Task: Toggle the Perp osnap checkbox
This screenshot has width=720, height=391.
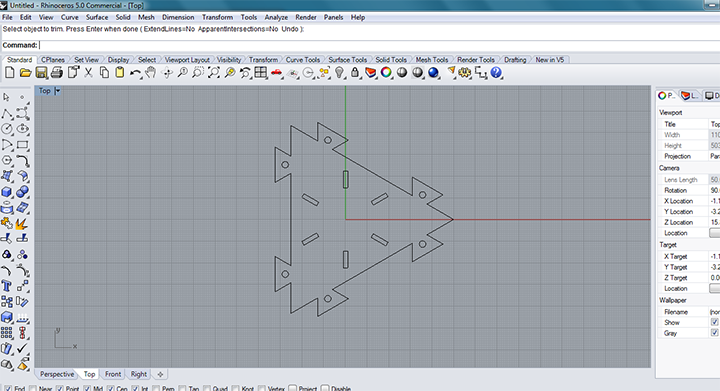Action: [156, 389]
